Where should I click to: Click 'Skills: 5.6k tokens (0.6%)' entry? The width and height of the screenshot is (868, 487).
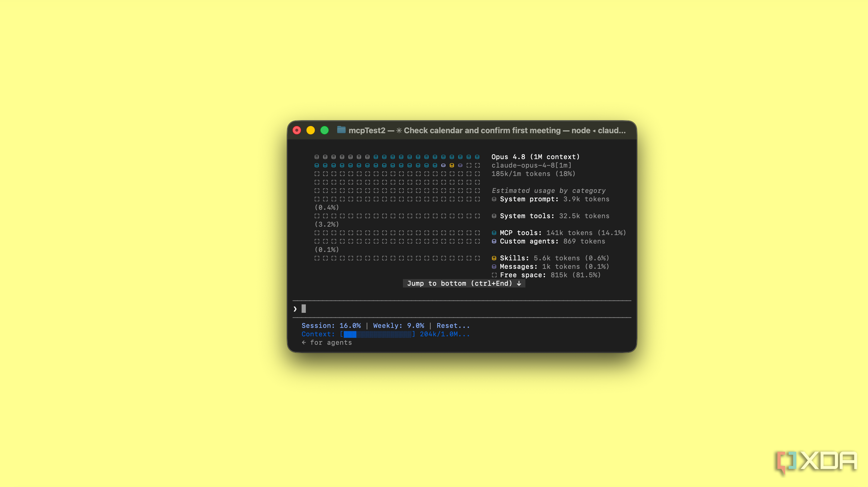point(555,258)
